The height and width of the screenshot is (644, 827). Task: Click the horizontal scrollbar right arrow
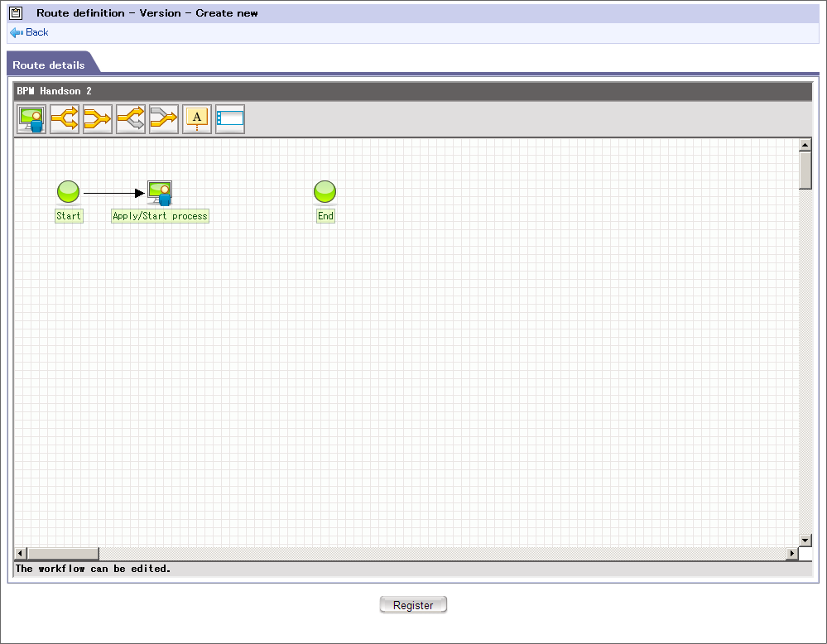click(x=791, y=553)
